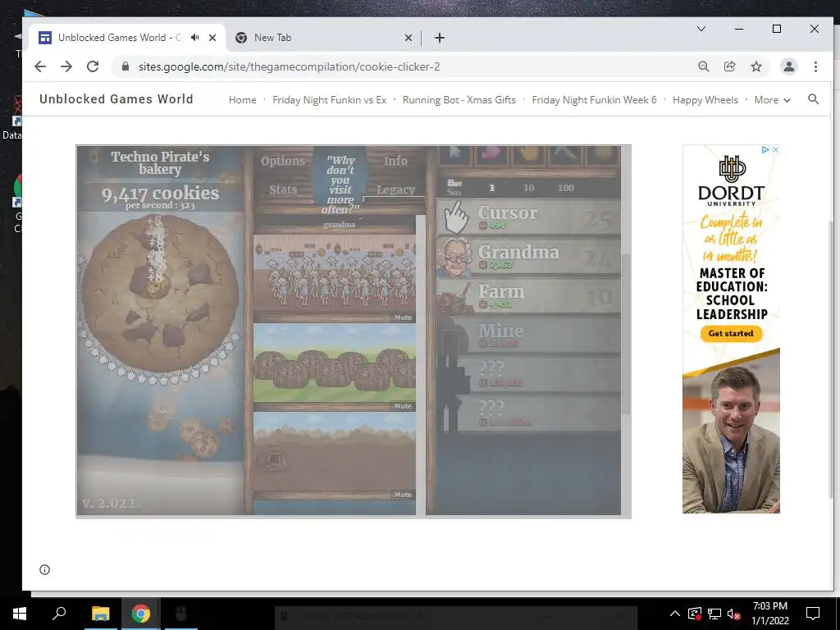Viewport: 840px width, 630px height.
Task: Open Friday Night Funkin Week 6
Action: [x=594, y=99]
